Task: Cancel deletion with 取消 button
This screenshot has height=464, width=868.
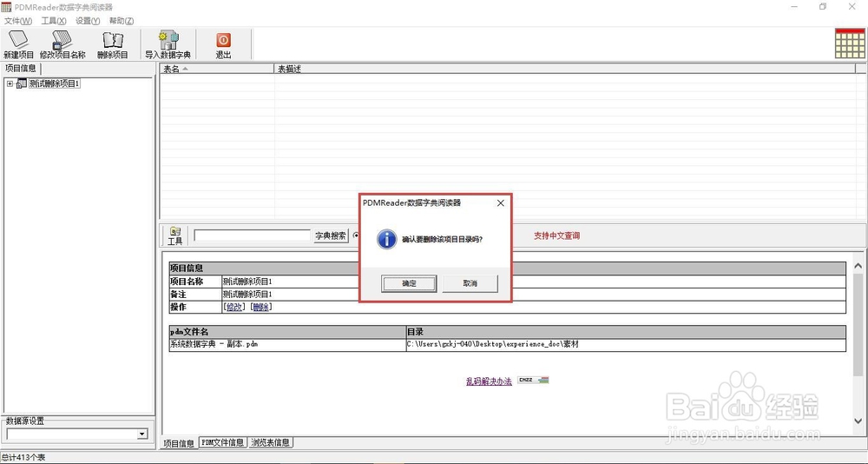Action: [470, 283]
